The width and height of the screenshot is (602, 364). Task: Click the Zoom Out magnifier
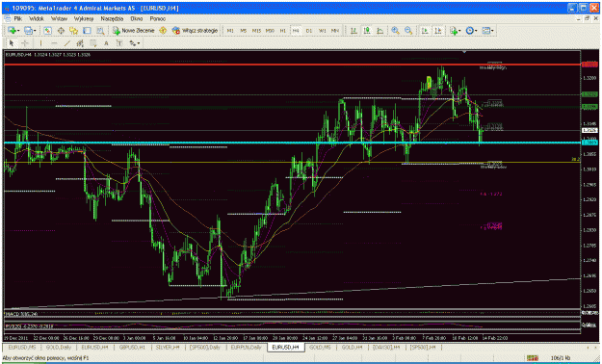tap(408, 31)
